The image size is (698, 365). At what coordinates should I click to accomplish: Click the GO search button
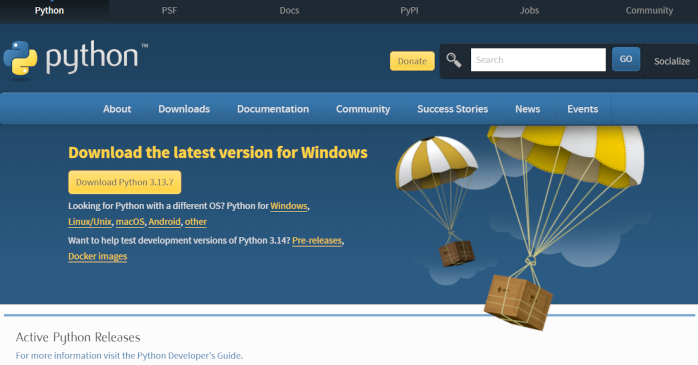coord(626,59)
